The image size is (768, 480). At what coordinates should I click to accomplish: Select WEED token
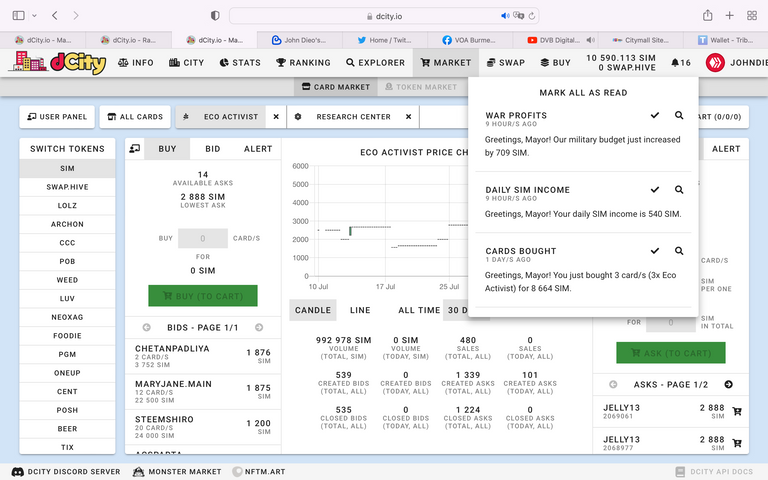coord(67,280)
